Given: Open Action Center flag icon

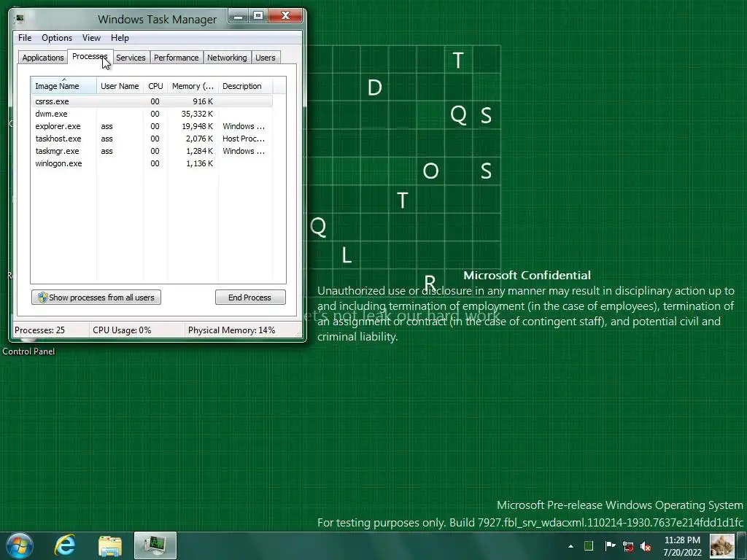Looking at the screenshot, I should pos(610,545).
